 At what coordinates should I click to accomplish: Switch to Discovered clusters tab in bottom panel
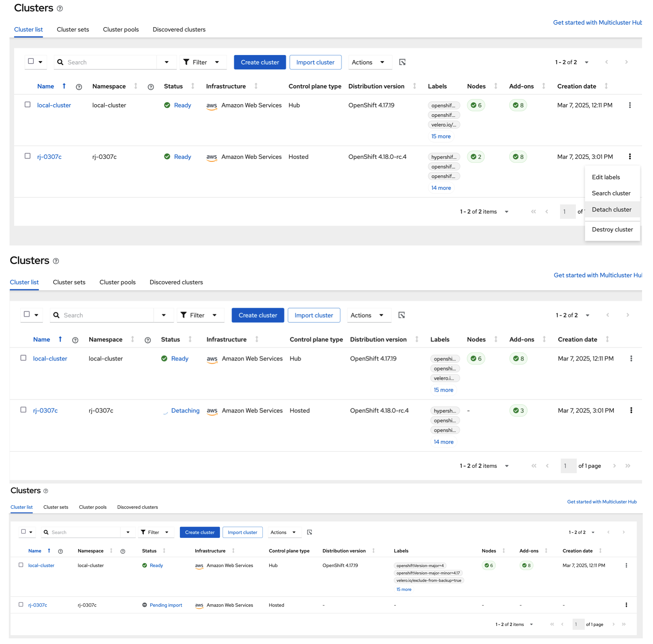(x=138, y=507)
